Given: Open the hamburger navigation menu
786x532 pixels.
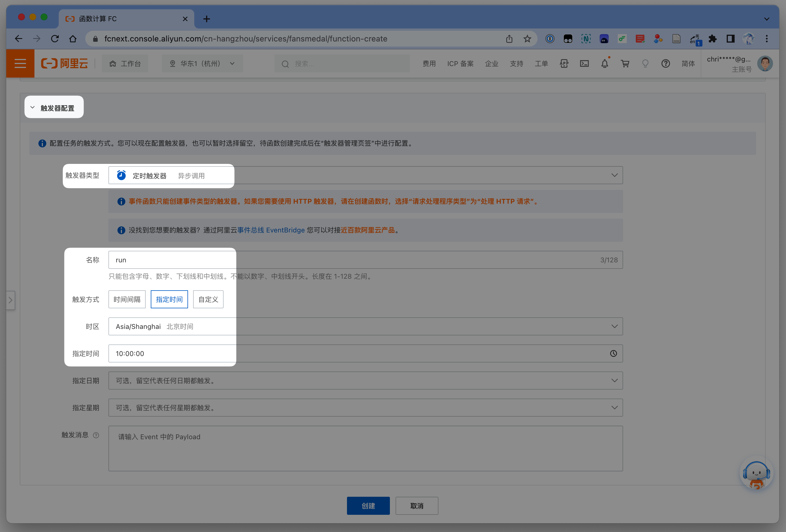Looking at the screenshot, I should 20,63.
